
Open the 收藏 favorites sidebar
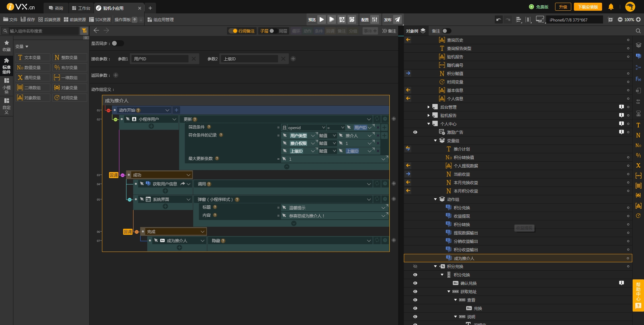6,46
